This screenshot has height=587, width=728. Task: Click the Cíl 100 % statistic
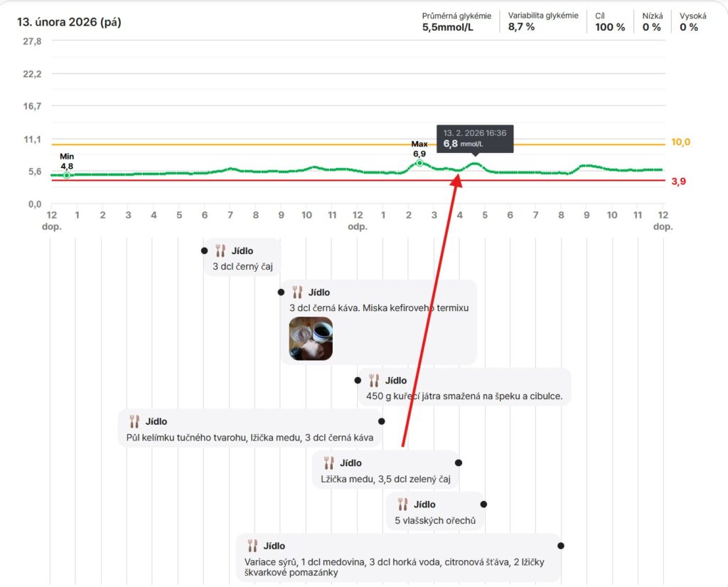click(610, 21)
